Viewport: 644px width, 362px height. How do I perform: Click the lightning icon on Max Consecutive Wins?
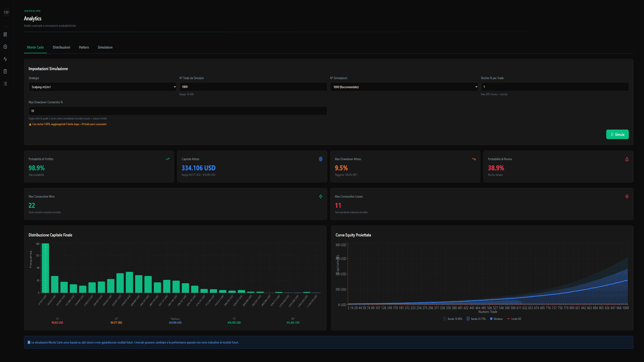tap(321, 196)
